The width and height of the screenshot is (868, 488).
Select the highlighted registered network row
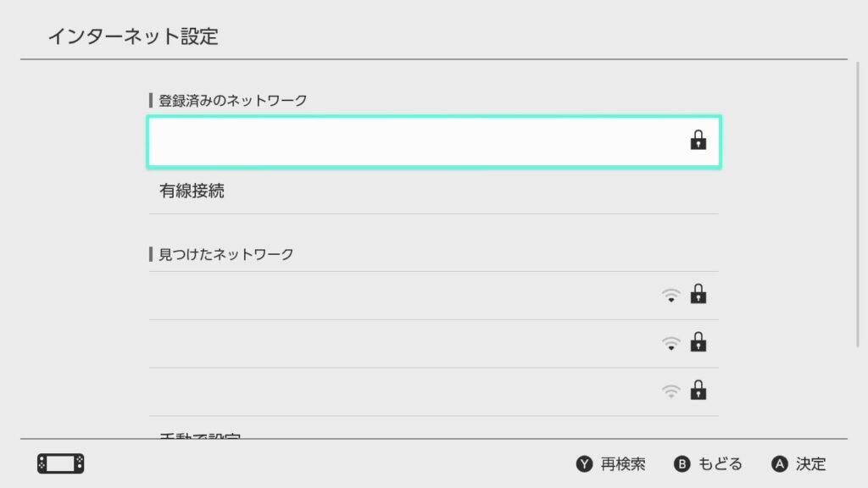[434, 141]
